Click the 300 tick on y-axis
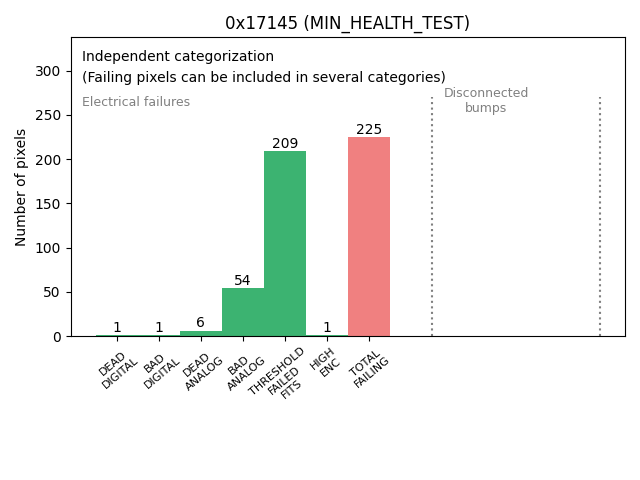 click(47, 71)
